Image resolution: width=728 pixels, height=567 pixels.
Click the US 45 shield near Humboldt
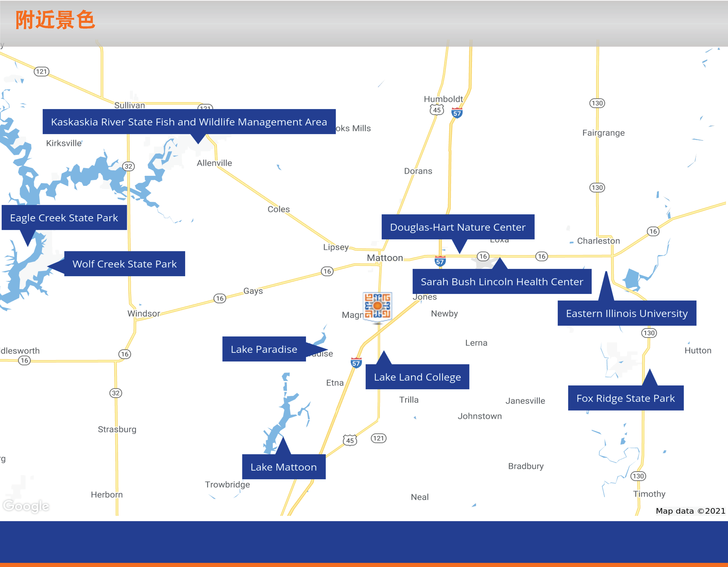point(437,110)
